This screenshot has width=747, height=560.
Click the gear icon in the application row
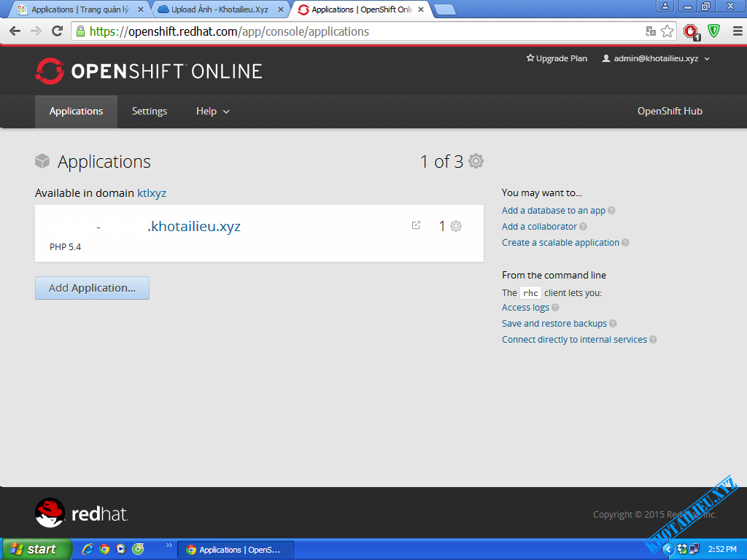pyautogui.click(x=456, y=226)
